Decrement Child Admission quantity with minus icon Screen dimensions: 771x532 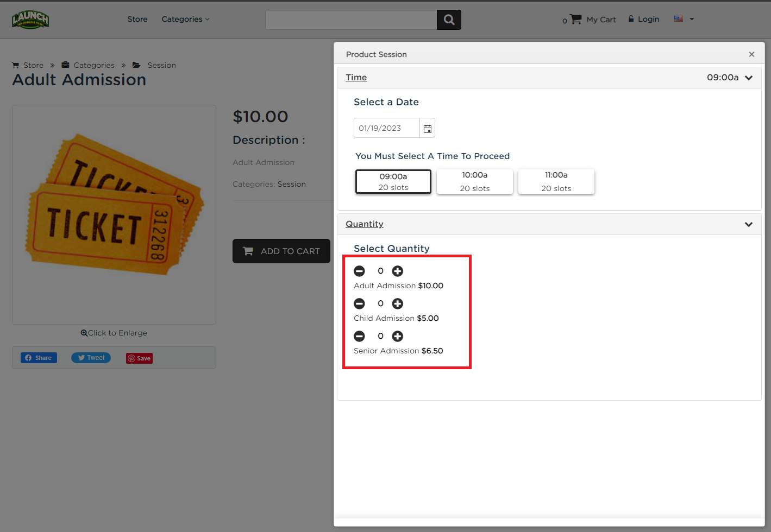click(359, 303)
